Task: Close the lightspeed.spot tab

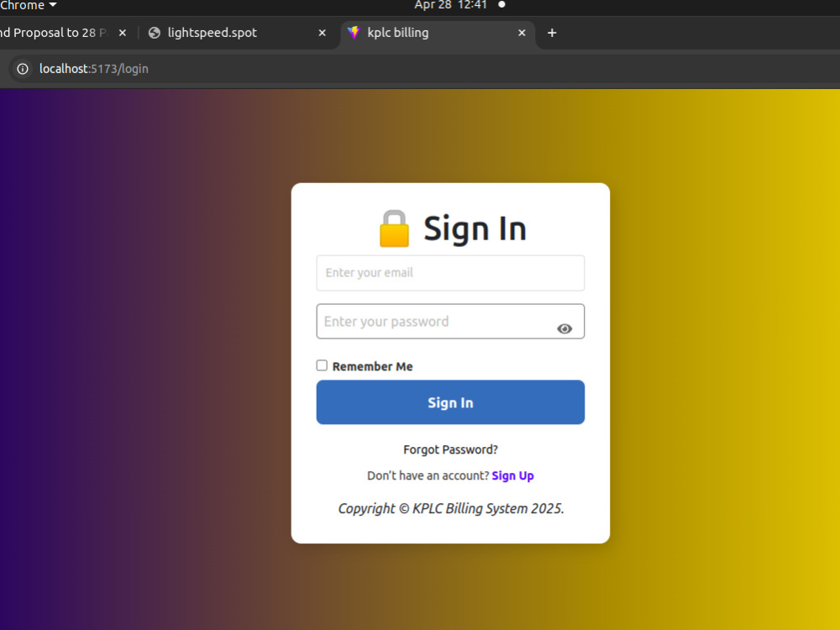Action: 322,33
